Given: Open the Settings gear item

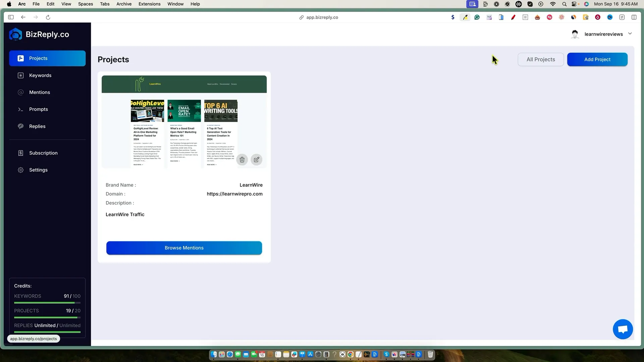Looking at the screenshot, I should point(38,170).
